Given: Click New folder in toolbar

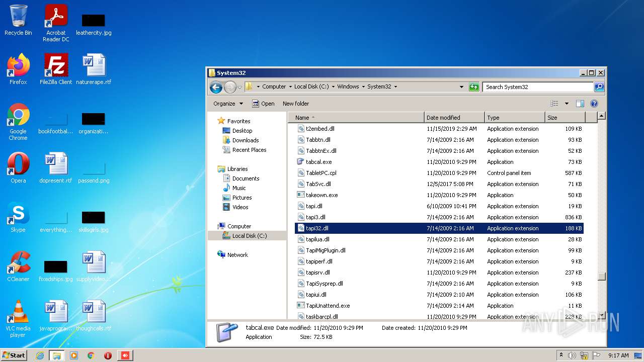Looking at the screenshot, I should (296, 104).
